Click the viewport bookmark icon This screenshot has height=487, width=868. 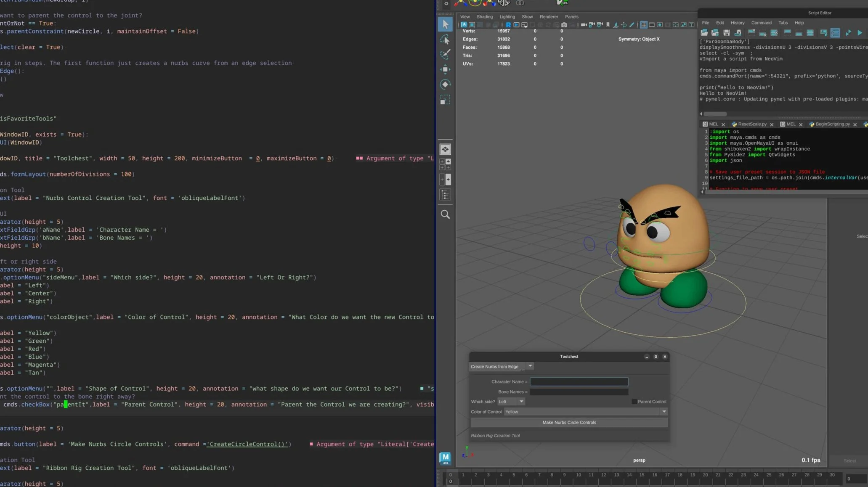608,25
